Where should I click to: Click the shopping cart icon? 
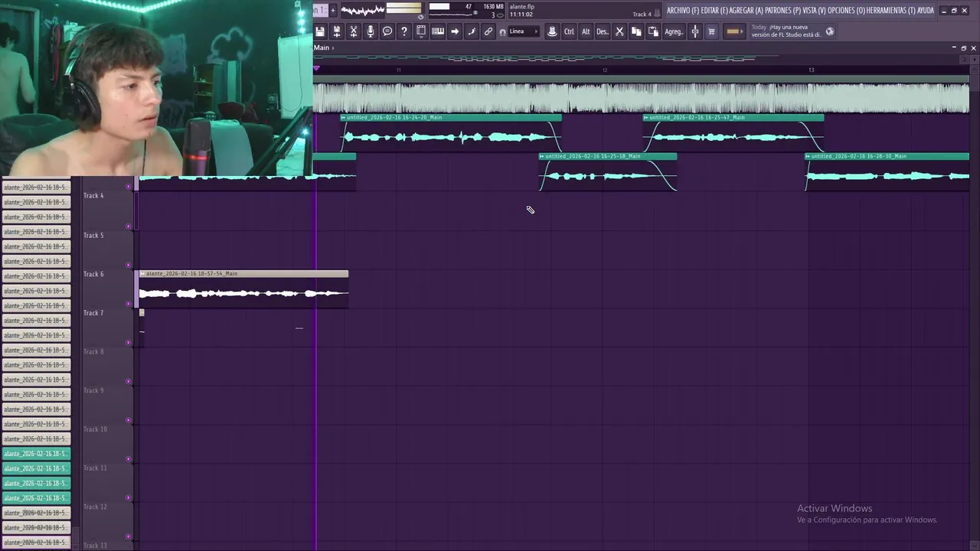(711, 31)
